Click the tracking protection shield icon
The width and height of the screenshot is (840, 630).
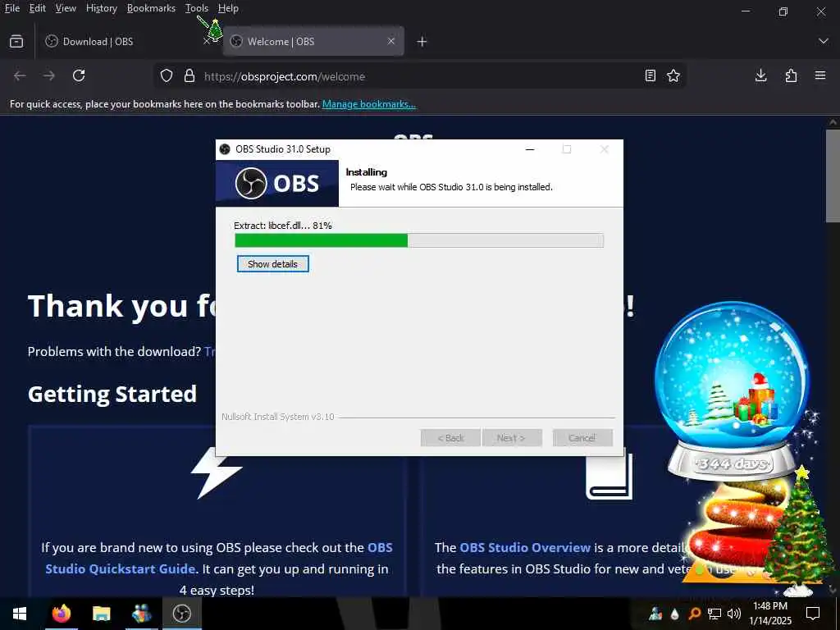(167, 76)
